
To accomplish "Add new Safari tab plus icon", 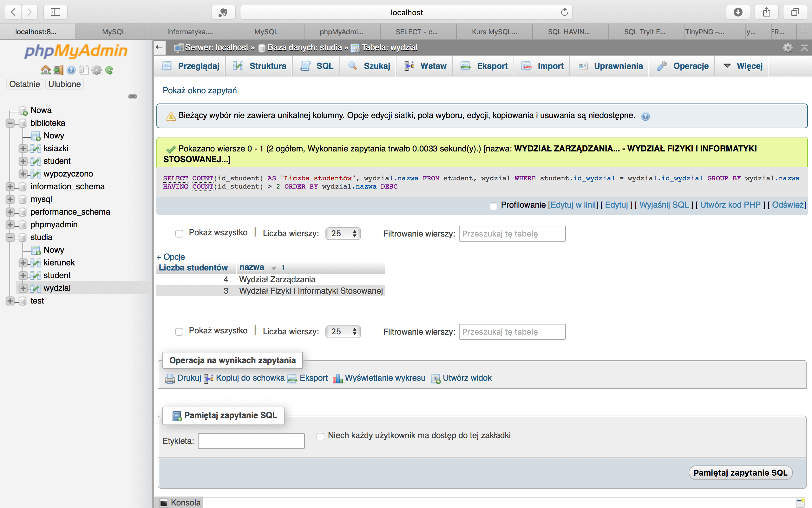I will (x=804, y=32).
